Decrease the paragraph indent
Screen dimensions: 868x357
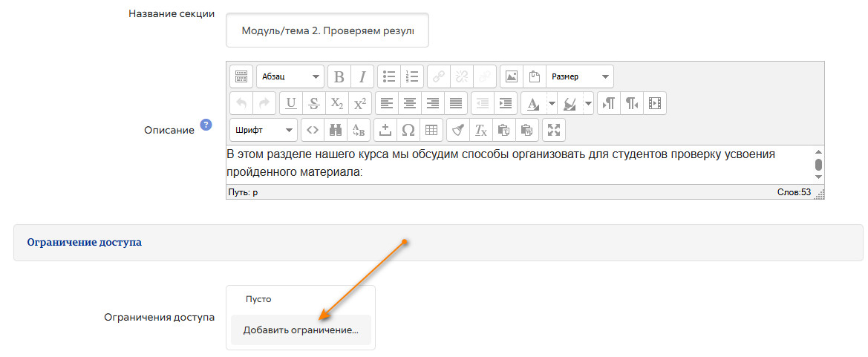pyautogui.click(x=482, y=103)
